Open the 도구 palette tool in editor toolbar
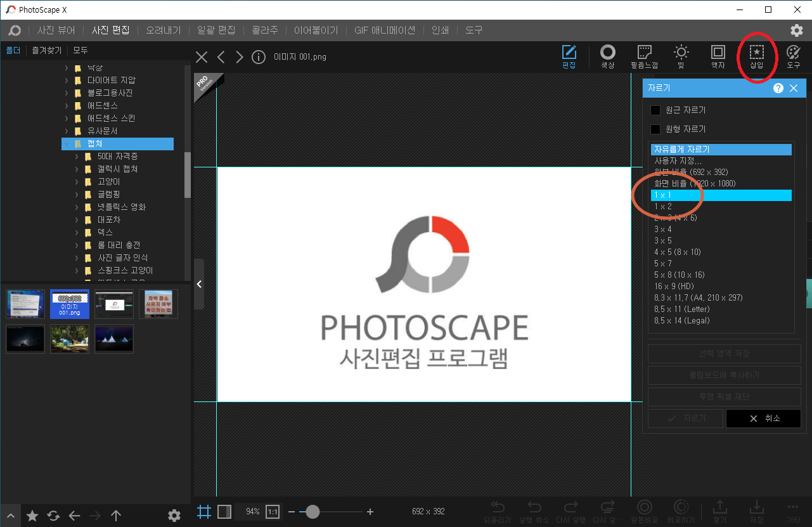Viewport: 812px width, 527px height. (x=793, y=56)
